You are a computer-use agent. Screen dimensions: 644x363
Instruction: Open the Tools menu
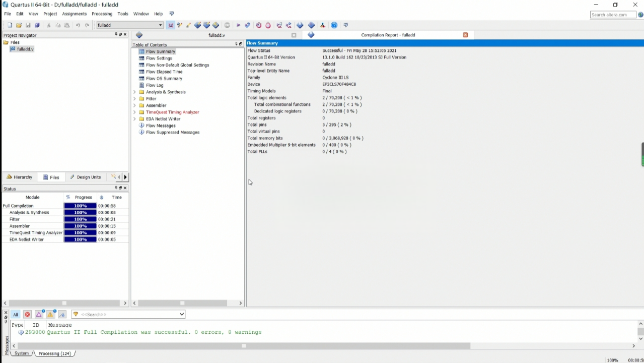pos(123,14)
